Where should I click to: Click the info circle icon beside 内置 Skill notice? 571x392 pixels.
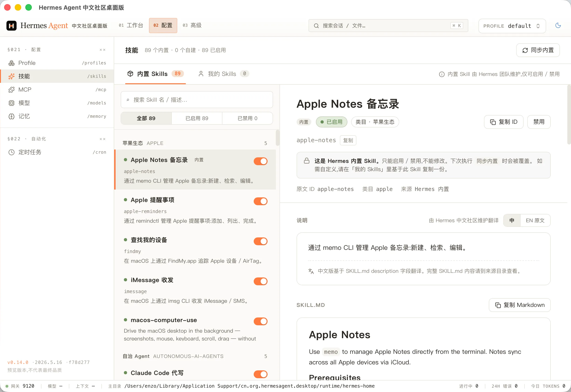click(442, 75)
